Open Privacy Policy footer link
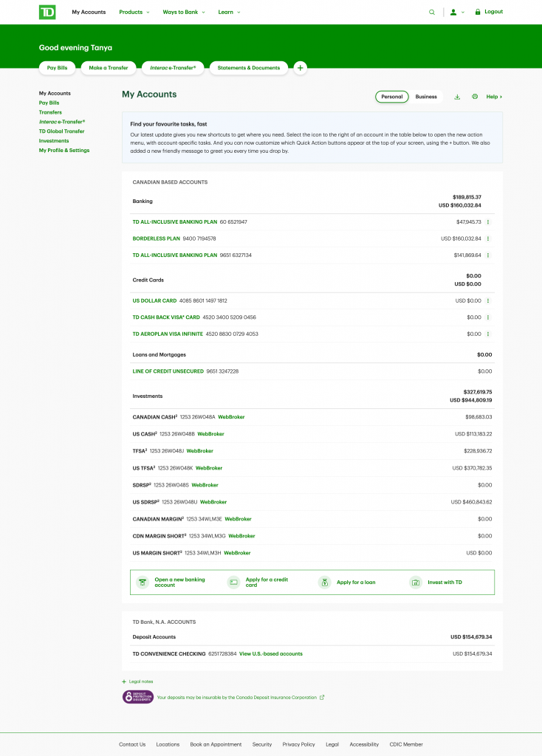This screenshot has height=756, width=542. 298,744
